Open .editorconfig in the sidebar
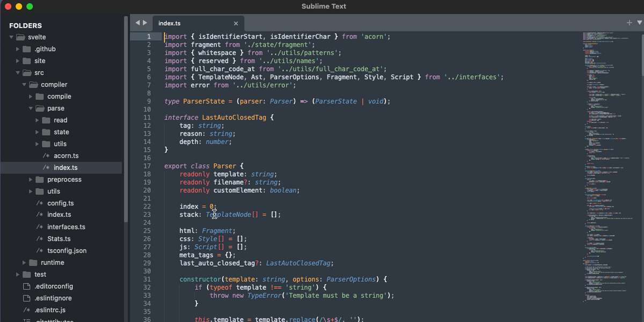 tap(54, 286)
